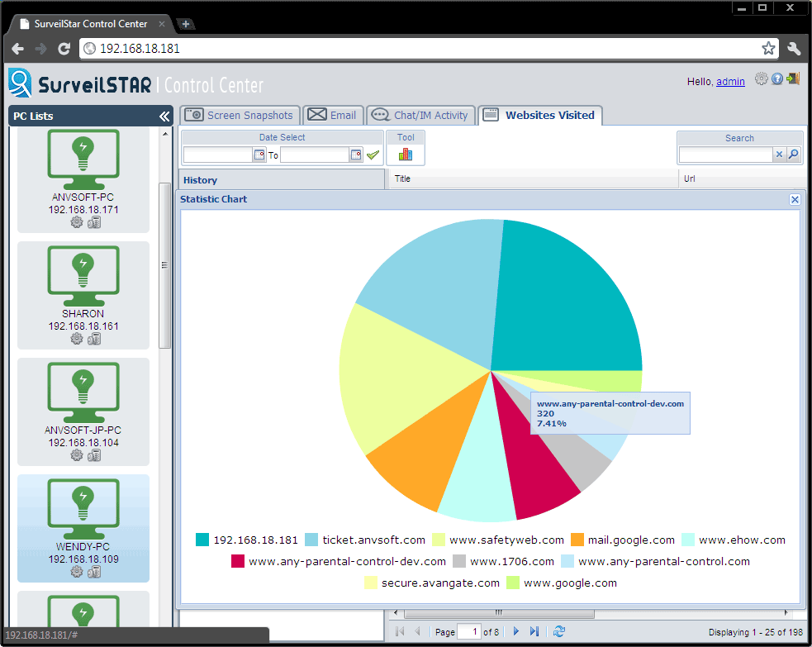Go to first page of results
This screenshot has height=647, width=812.
coord(400,631)
